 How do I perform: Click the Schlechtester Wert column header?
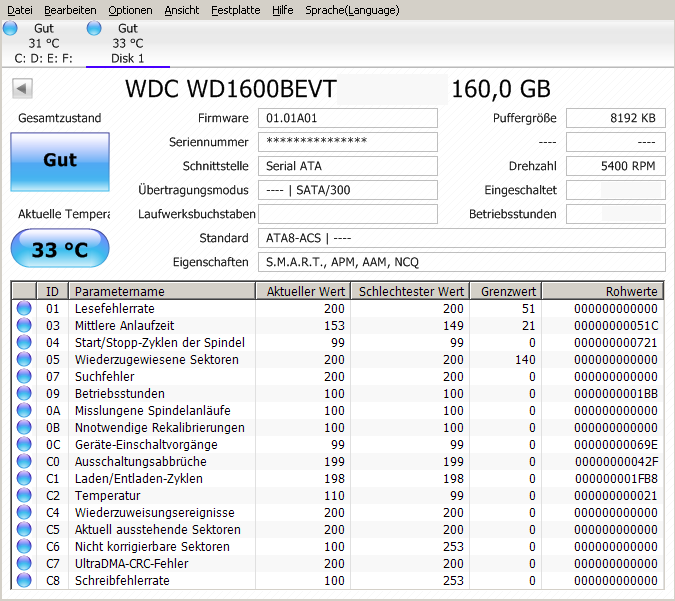[x=410, y=291]
